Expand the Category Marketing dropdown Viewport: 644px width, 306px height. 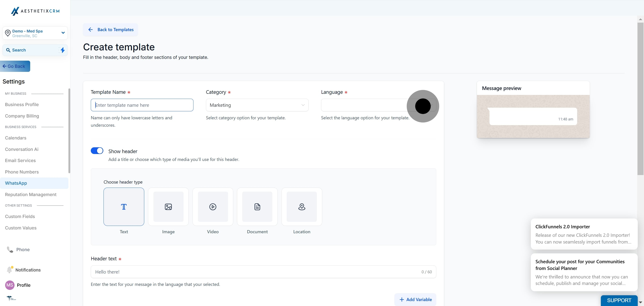pyautogui.click(x=257, y=105)
